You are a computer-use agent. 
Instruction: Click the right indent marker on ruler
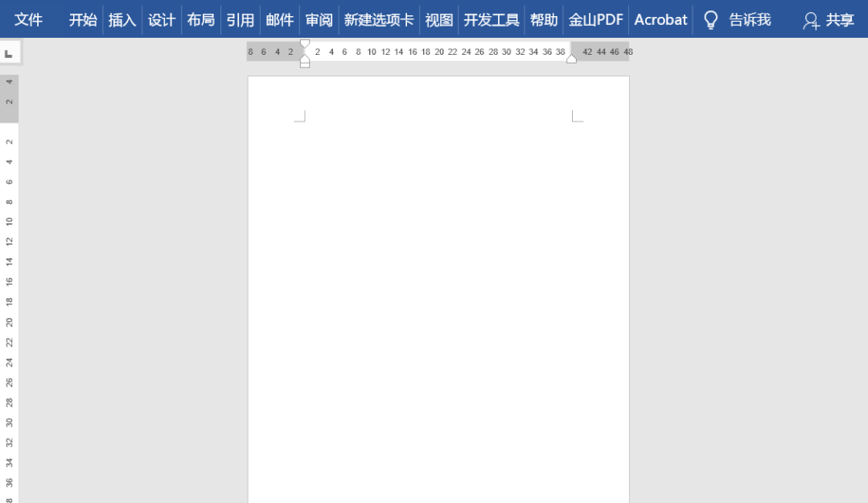[x=571, y=59]
